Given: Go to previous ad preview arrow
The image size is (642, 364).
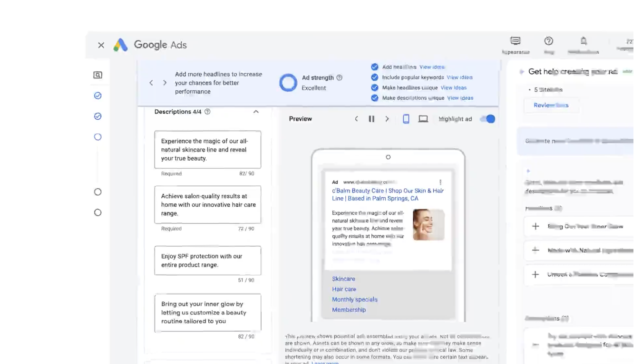Looking at the screenshot, I should pyautogui.click(x=356, y=119).
